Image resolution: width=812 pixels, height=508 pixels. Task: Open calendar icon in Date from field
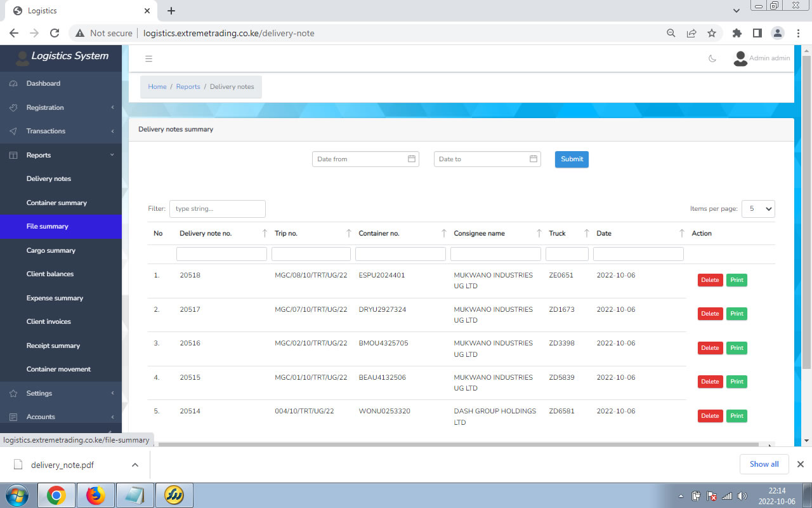click(x=411, y=159)
